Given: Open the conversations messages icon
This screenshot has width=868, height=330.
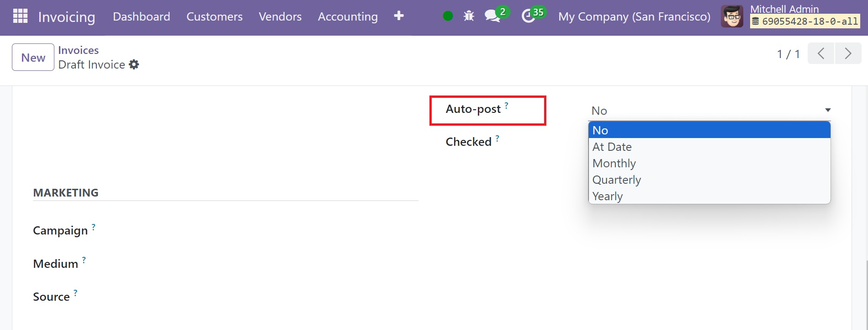Looking at the screenshot, I should coord(492,16).
